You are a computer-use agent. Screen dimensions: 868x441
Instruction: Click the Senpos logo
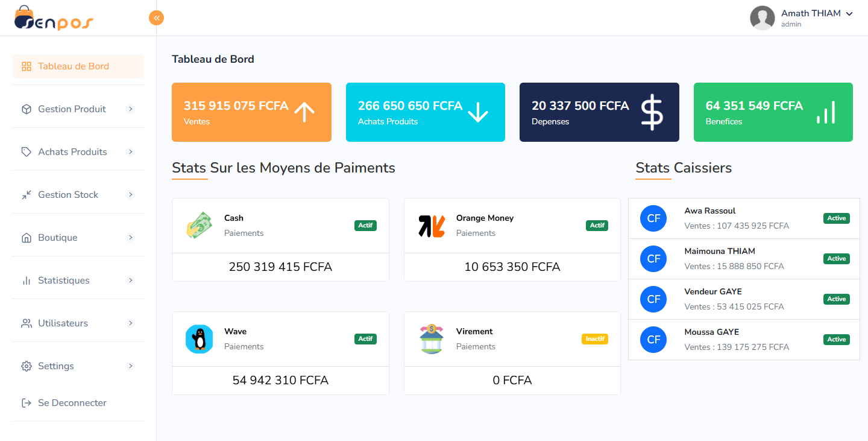pyautogui.click(x=54, y=18)
